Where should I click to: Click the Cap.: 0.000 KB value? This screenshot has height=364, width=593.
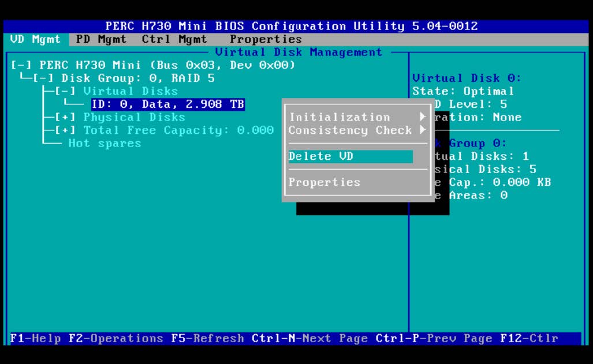tap(500, 182)
